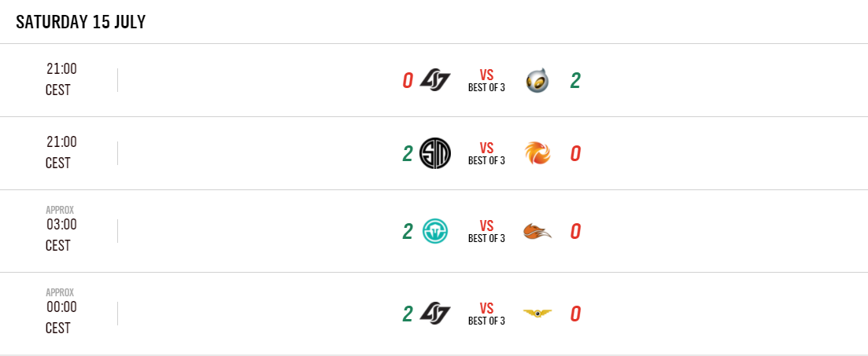Open the Dignitas team logo
The height and width of the screenshot is (356, 868).
coord(537,80)
